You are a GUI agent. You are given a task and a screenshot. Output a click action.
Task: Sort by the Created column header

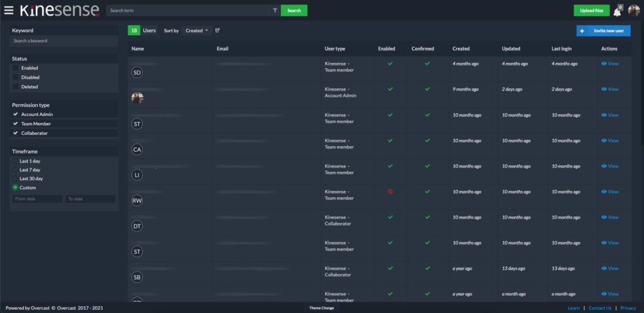461,48
